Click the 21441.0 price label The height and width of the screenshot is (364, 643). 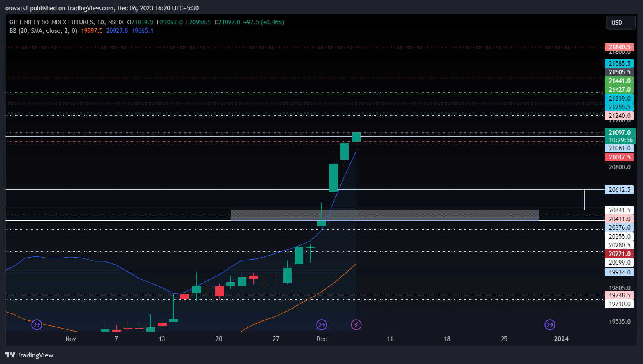tap(619, 81)
